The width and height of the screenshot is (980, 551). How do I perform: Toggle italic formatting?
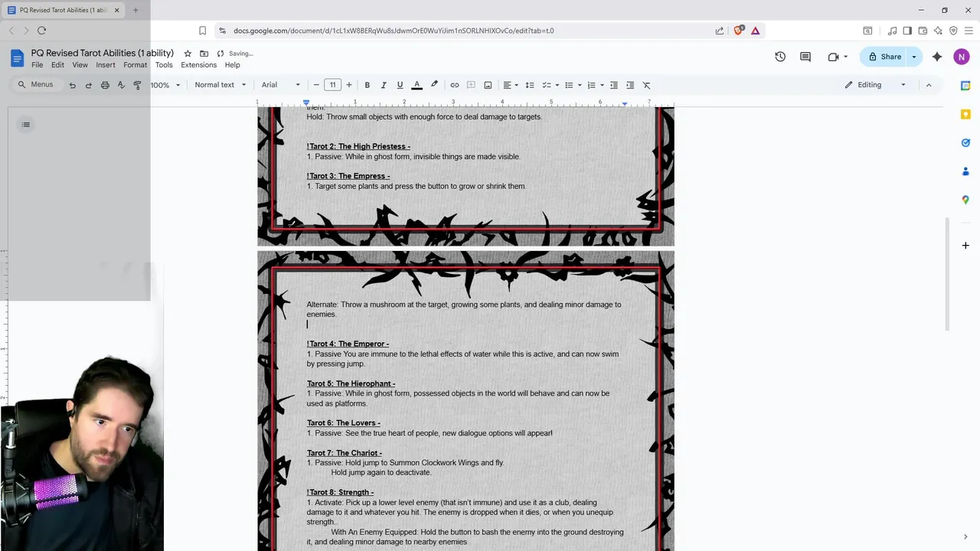(x=384, y=85)
